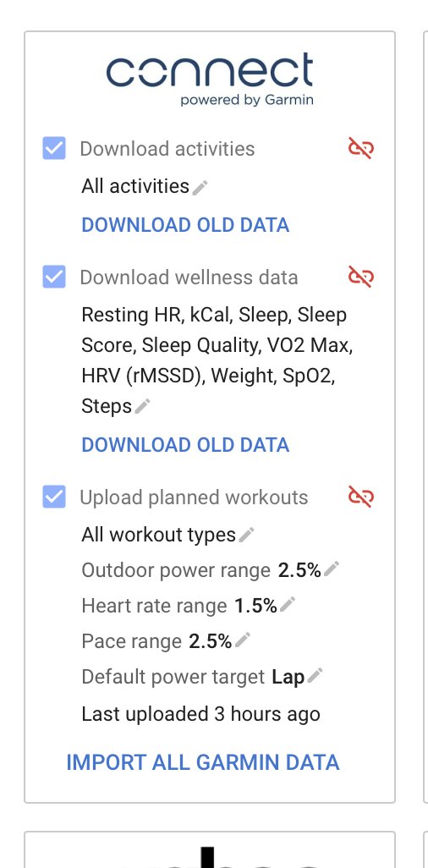The width and height of the screenshot is (428, 868).
Task: Click the unlink icon beside Download activities
Action: pyautogui.click(x=361, y=148)
